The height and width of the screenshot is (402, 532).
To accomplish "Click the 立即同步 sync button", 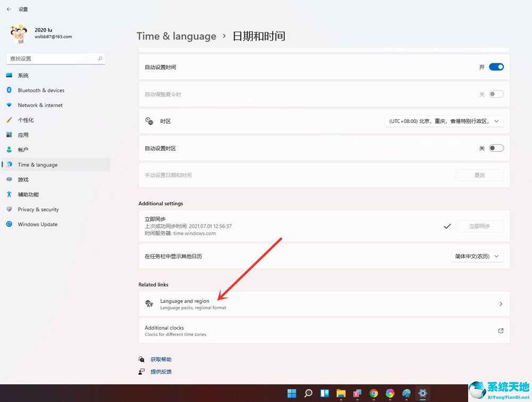I will (479, 226).
